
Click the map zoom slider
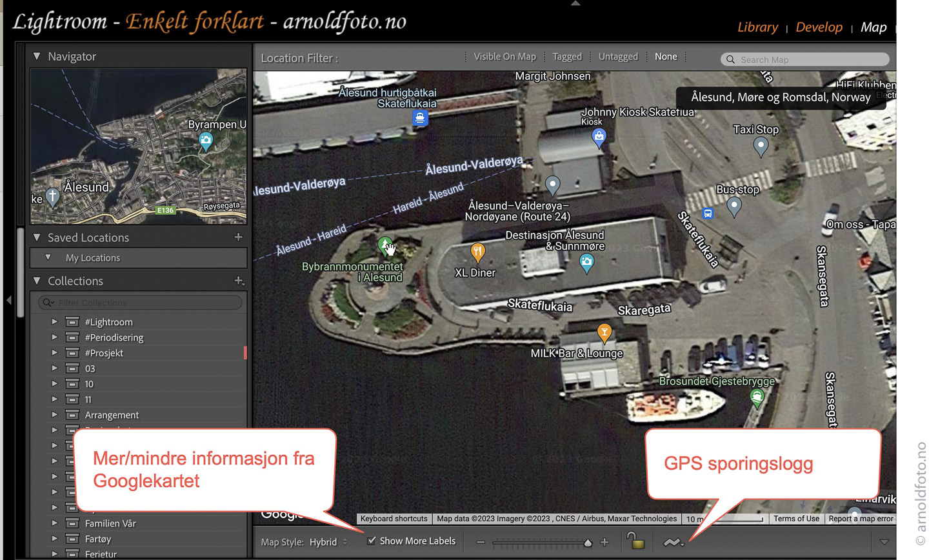pyautogui.click(x=542, y=543)
